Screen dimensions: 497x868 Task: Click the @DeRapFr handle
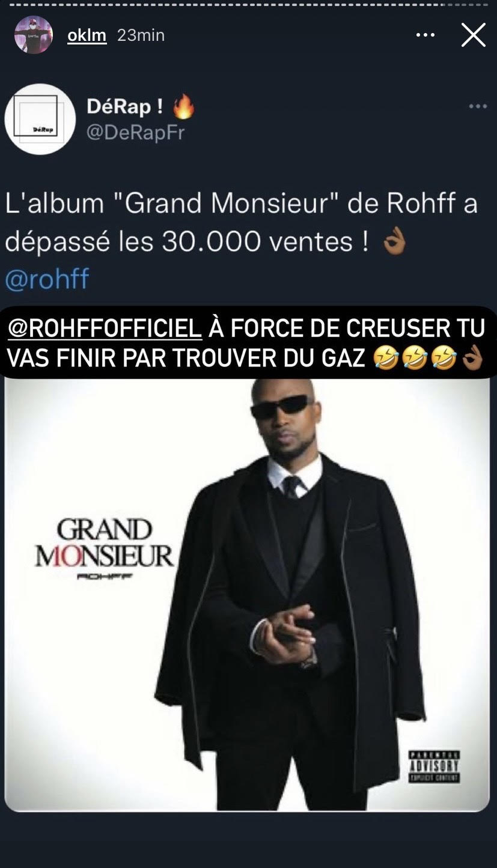click(x=135, y=132)
